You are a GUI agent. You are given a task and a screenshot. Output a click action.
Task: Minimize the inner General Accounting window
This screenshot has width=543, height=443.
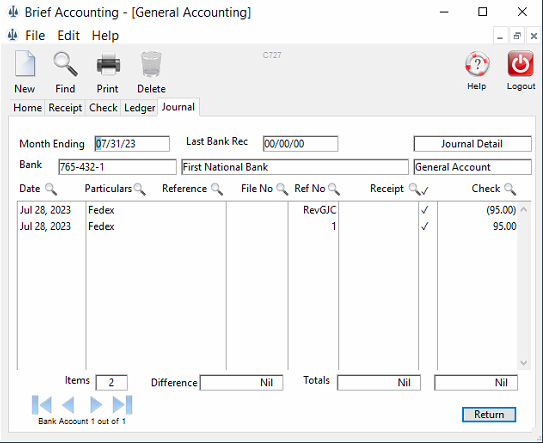click(x=500, y=36)
